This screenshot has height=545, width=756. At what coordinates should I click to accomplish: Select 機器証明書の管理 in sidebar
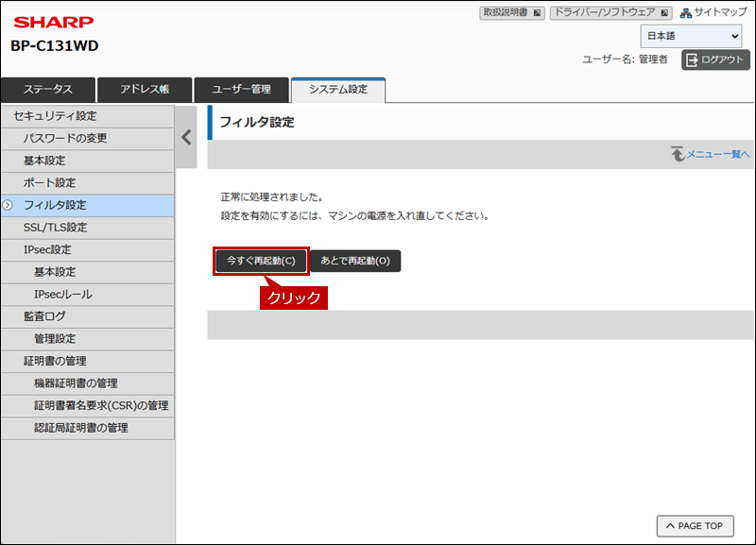(x=76, y=383)
